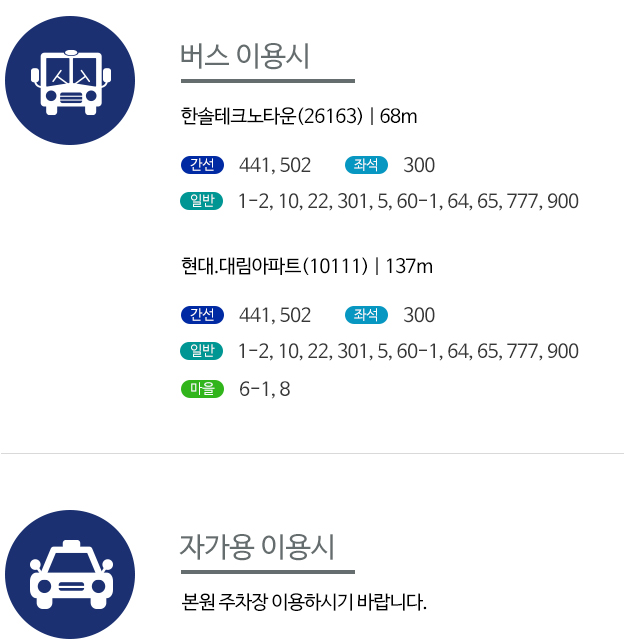Click the first 좌석 badge
This screenshot has width=624, height=640.
[367, 165]
